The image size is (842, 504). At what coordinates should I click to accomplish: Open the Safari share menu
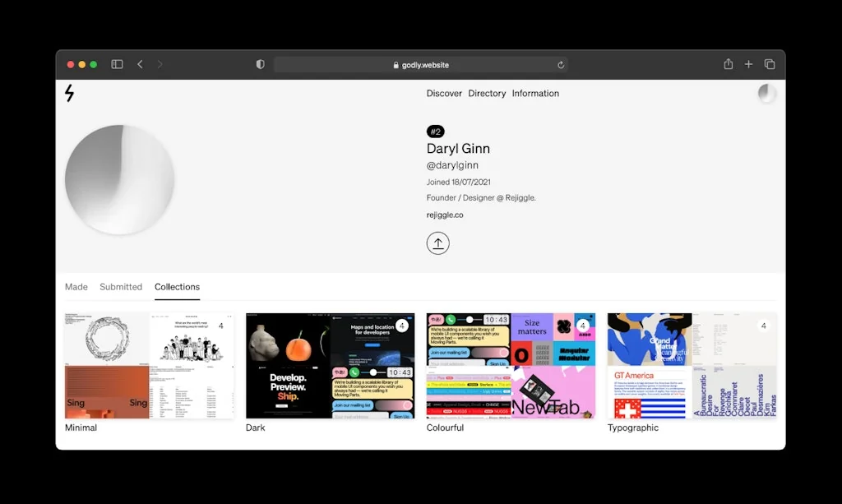click(729, 64)
